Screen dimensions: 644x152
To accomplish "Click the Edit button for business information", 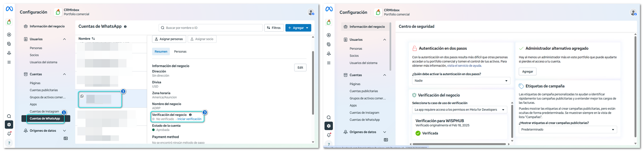I will coord(300,68).
